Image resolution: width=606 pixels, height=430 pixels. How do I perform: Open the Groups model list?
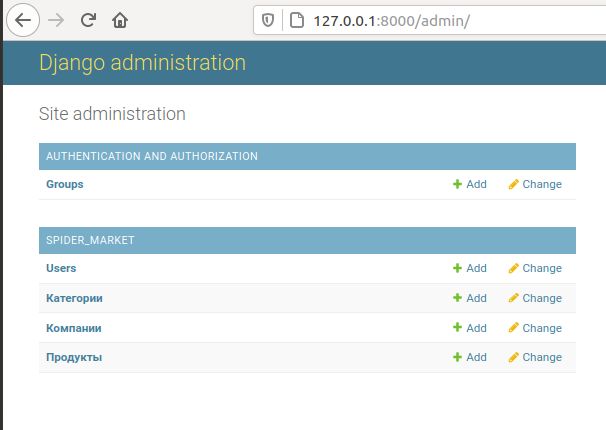(x=65, y=184)
